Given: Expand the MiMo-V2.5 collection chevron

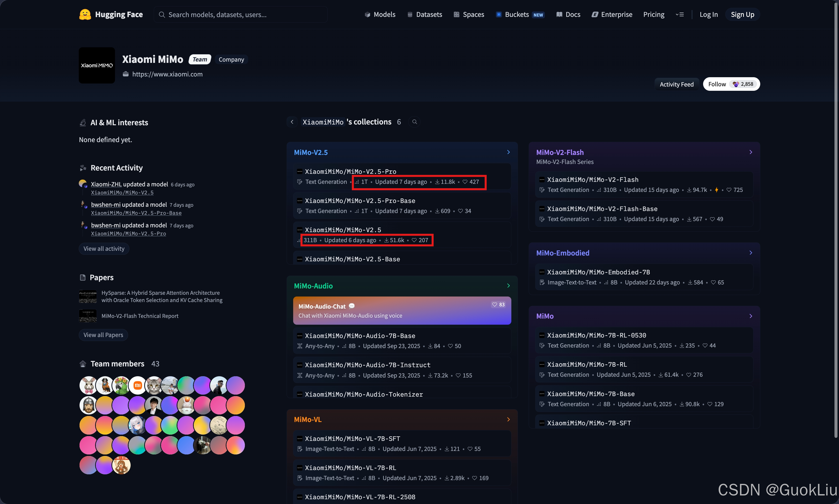Looking at the screenshot, I should click(x=508, y=152).
